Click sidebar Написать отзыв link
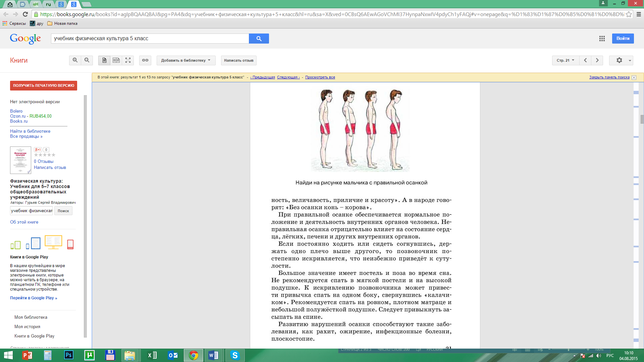Image resolution: width=644 pixels, height=362 pixels. 50,167
